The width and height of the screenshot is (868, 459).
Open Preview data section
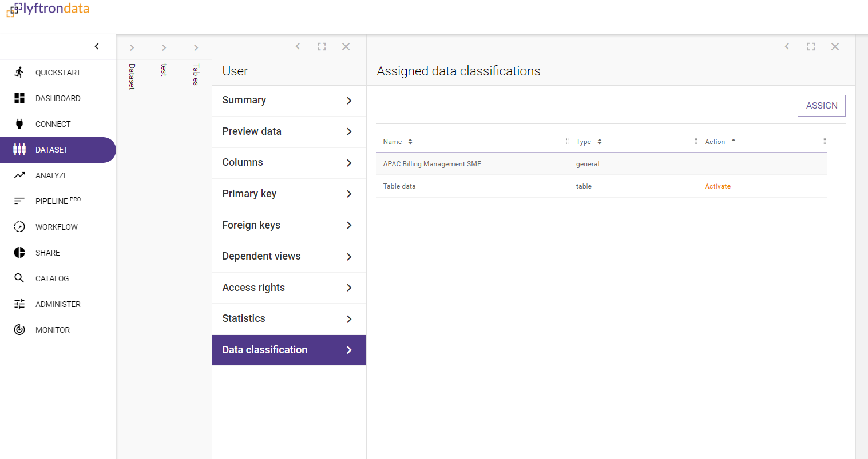pos(289,132)
